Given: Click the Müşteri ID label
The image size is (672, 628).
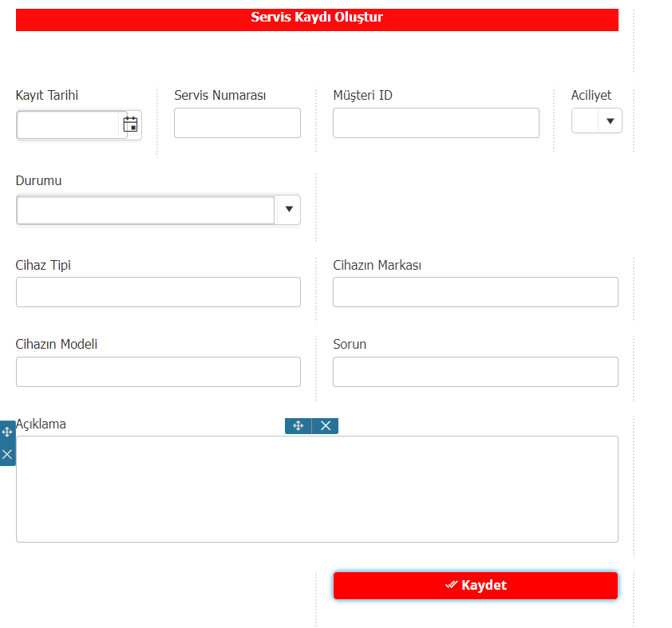Looking at the screenshot, I should tap(362, 95).
